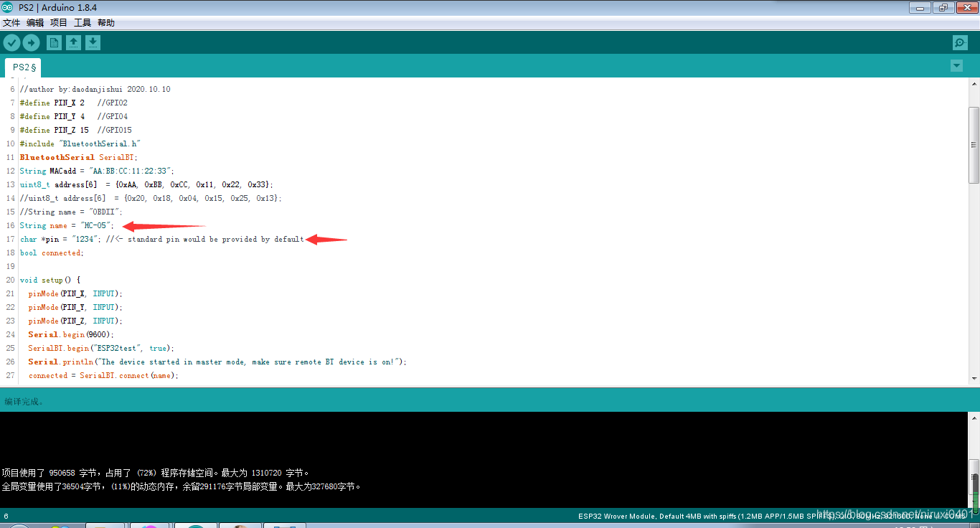The width and height of the screenshot is (980, 528).
Task: Click the 'pinMode(PIN_X, INPUT);' line
Action: point(75,293)
